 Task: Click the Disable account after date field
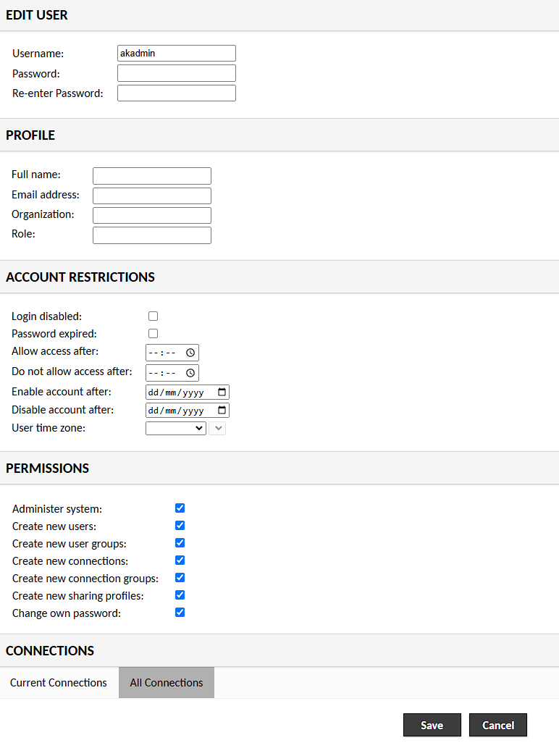coord(188,411)
